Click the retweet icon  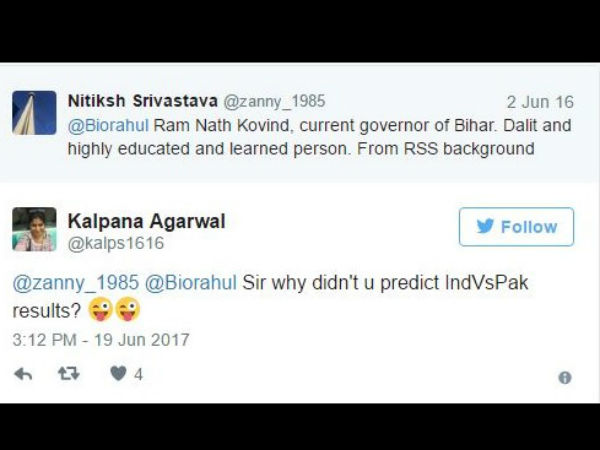pyautogui.click(x=69, y=373)
